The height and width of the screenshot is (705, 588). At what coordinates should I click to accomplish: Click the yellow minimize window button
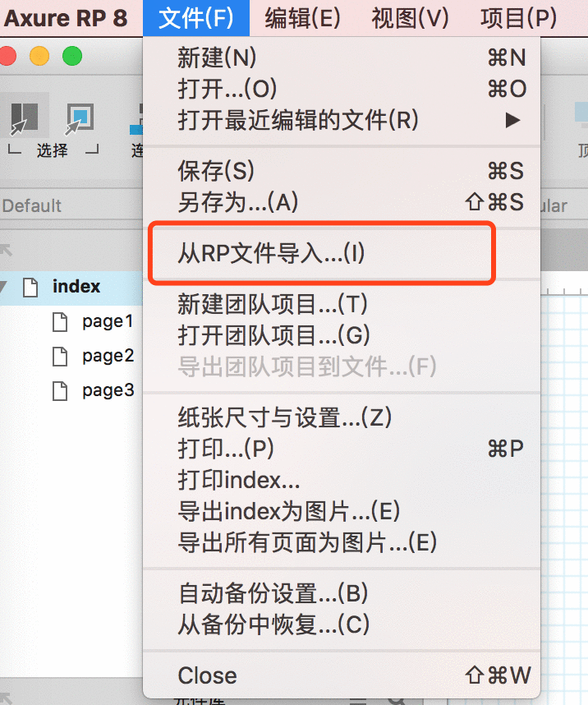[39, 56]
